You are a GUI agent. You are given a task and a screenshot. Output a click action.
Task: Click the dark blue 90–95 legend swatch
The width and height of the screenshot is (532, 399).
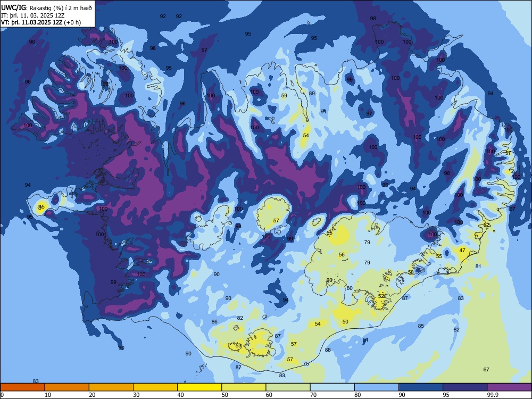[421, 387]
